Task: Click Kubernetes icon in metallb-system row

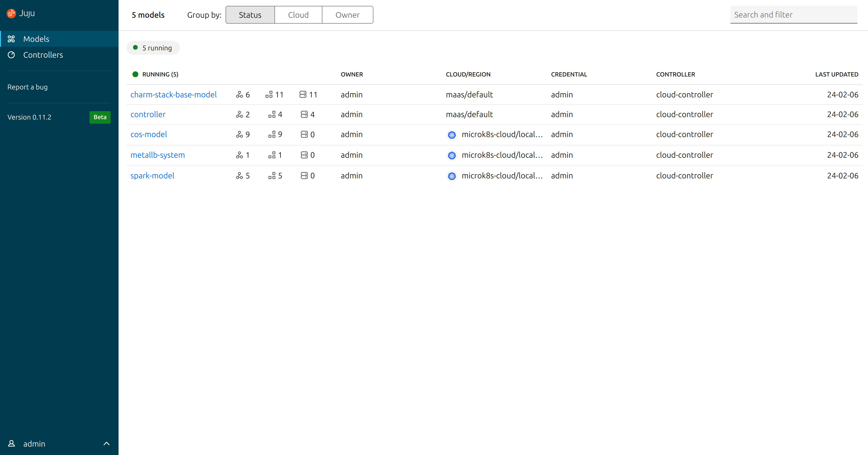Action: tap(452, 155)
